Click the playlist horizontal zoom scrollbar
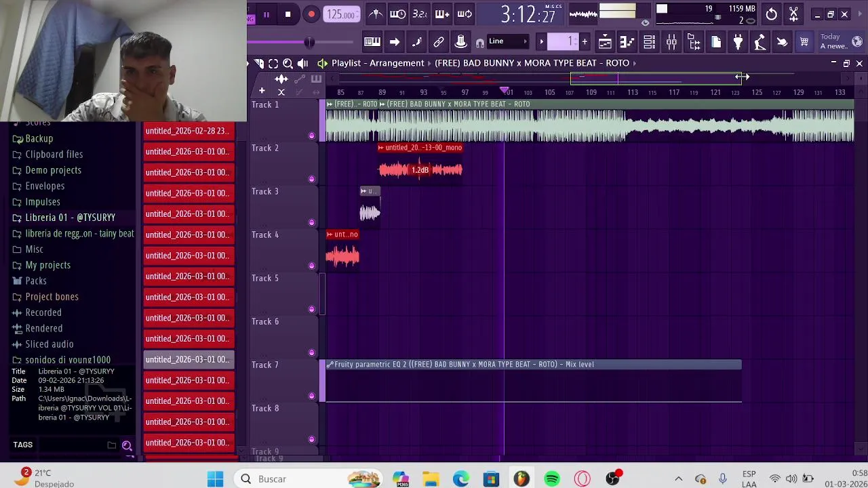 [x=656, y=78]
